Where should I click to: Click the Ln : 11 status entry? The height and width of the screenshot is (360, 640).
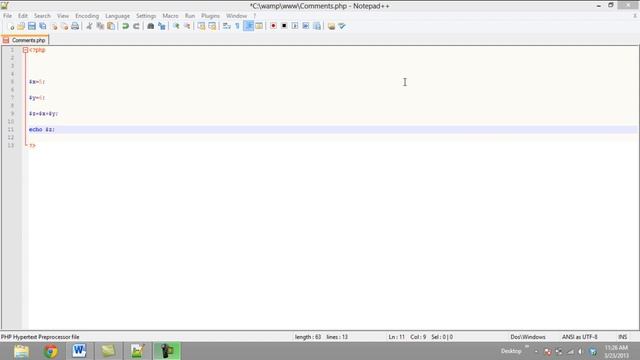pos(396,337)
